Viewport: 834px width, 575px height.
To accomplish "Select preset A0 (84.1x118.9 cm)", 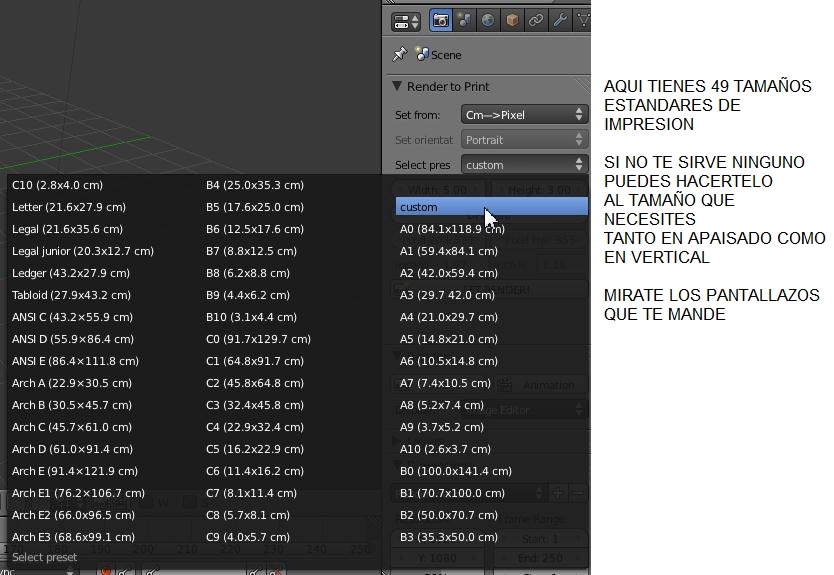I will point(452,229).
